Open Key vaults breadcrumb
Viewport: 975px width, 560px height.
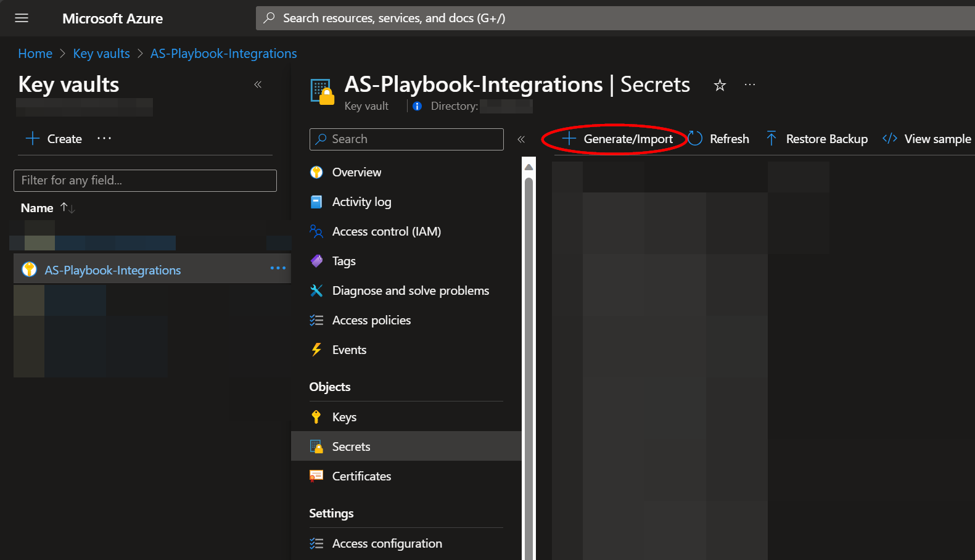click(x=101, y=54)
